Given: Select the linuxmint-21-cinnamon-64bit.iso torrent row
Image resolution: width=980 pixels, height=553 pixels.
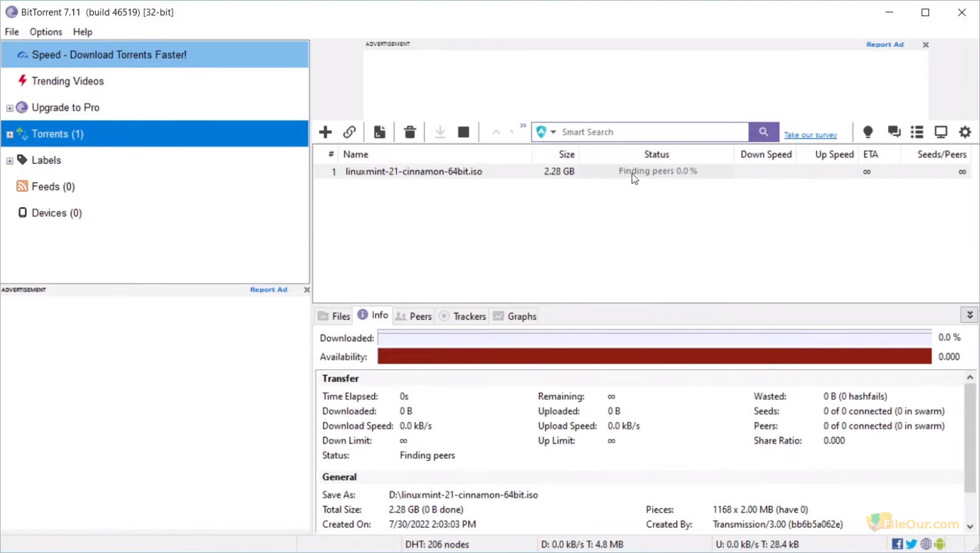Looking at the screenshot, I should pos(413,171).
